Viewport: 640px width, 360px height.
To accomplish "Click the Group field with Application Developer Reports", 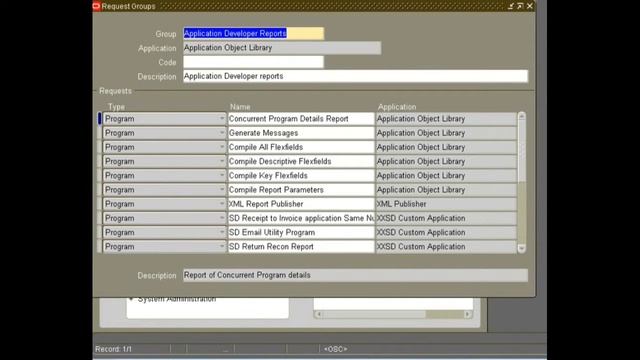I will 253,33.
